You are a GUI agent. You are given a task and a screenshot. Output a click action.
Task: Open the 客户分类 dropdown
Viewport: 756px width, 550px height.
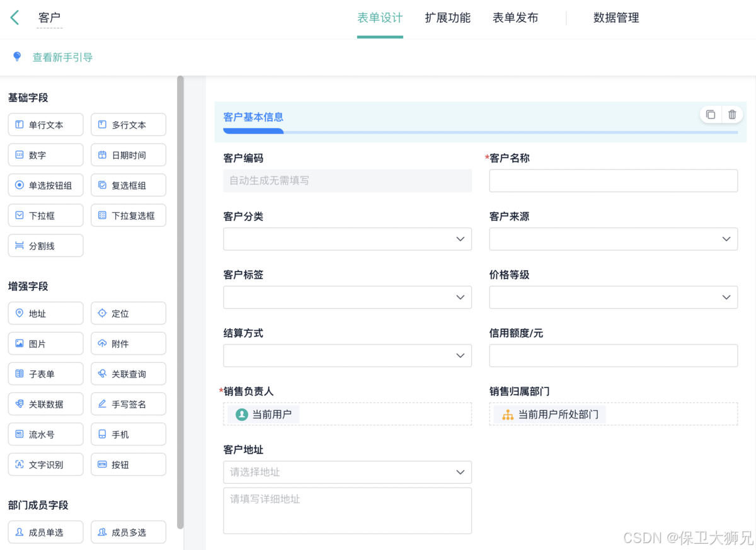[347, 239]
